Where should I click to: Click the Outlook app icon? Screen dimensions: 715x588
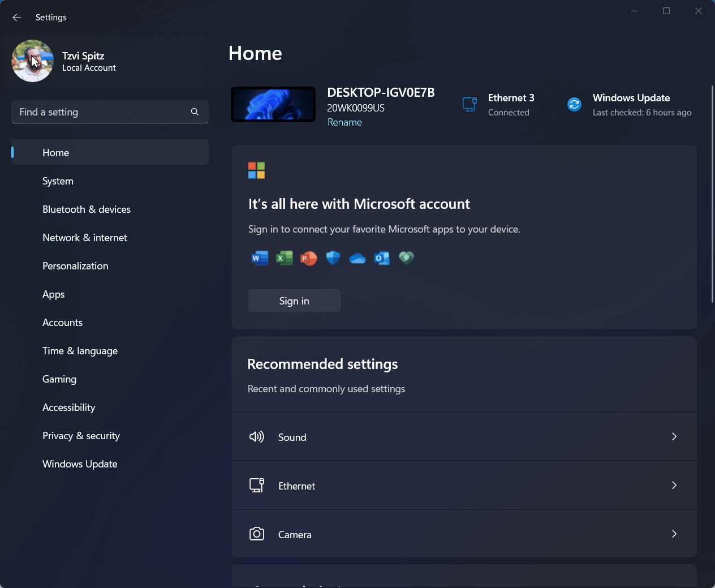click(382, 258)
